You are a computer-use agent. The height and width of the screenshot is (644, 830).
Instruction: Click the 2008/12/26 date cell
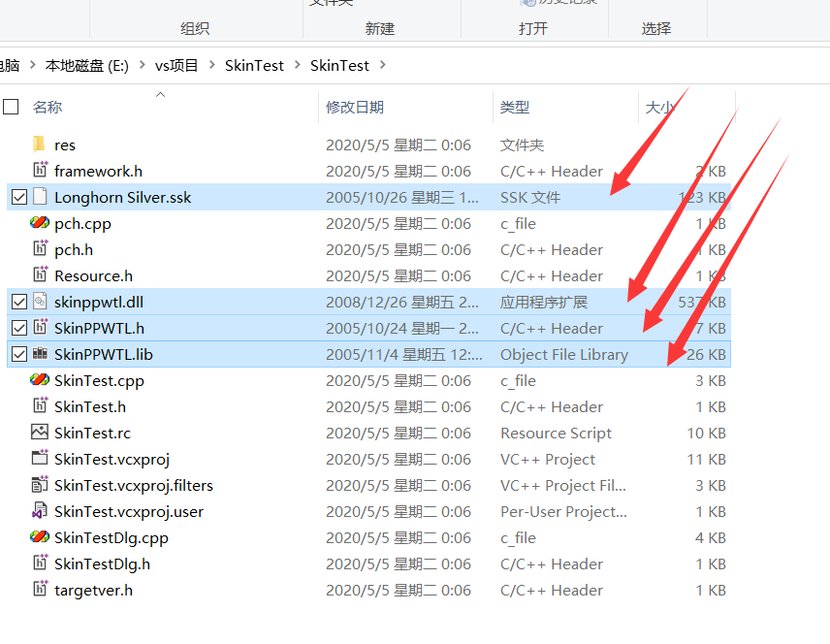point(402,303)
